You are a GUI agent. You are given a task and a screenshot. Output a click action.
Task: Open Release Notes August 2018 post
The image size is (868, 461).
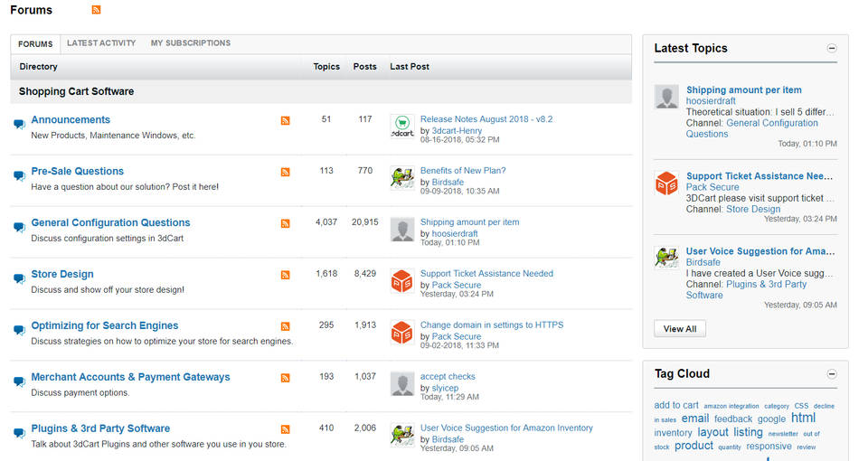tap(486, 119)
